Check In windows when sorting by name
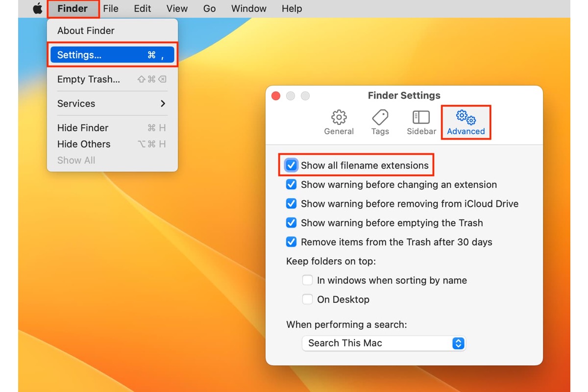The image size is (588, 392). coord(307,280)
